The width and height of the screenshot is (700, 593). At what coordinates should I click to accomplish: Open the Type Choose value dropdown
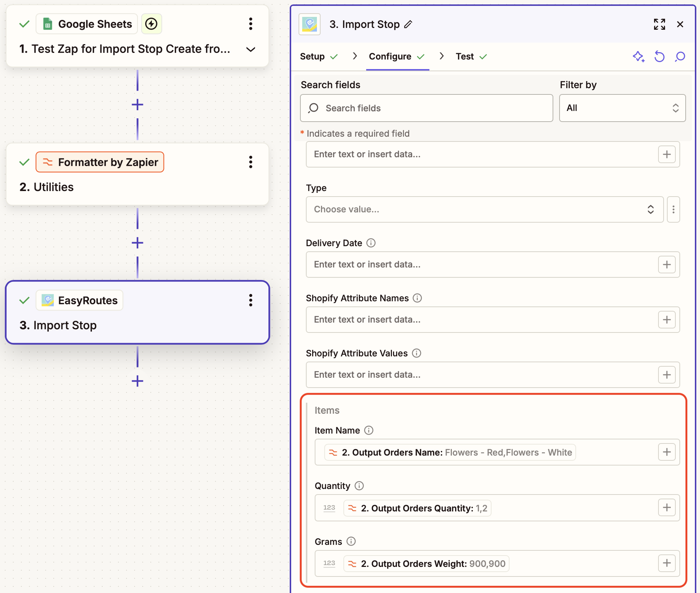pyautogui.click(x=485, y=209)
